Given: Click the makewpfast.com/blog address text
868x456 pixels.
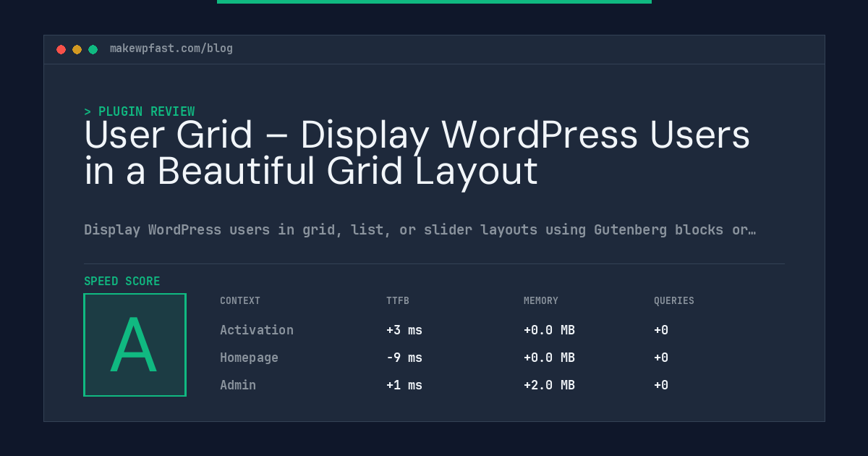Looking at the screenshot, I should [171, 48].
